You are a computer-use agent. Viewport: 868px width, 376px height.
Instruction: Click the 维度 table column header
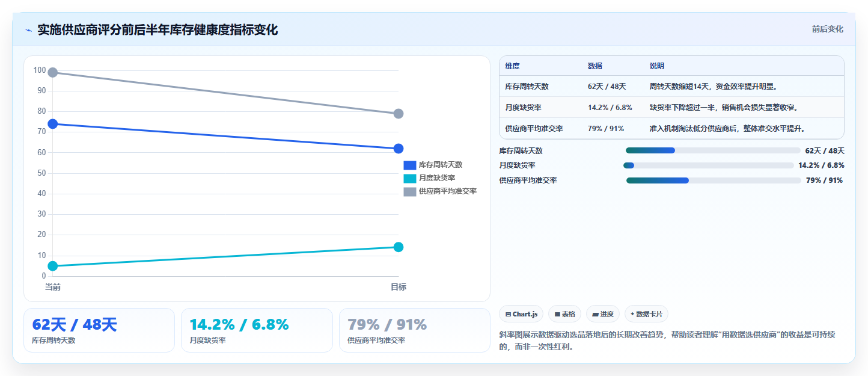513,66
